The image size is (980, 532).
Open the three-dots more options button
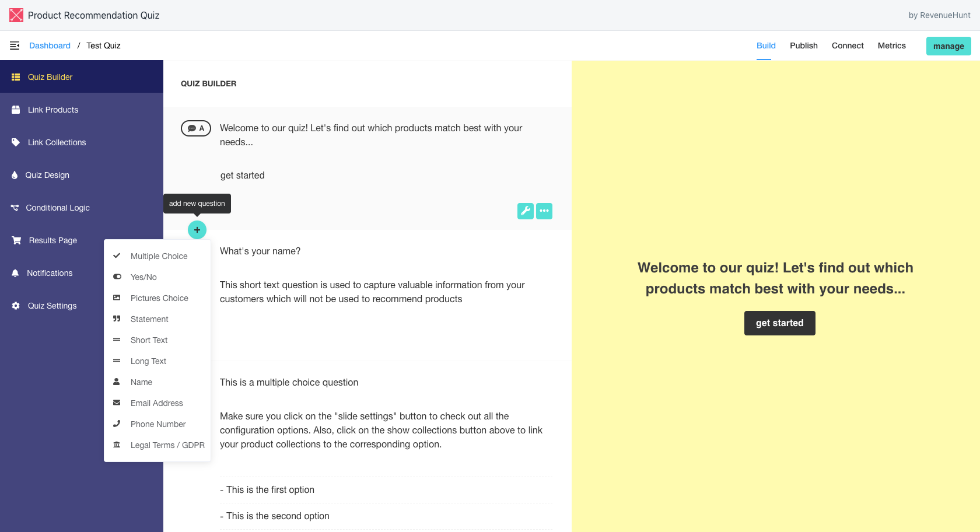pos(544,211)
